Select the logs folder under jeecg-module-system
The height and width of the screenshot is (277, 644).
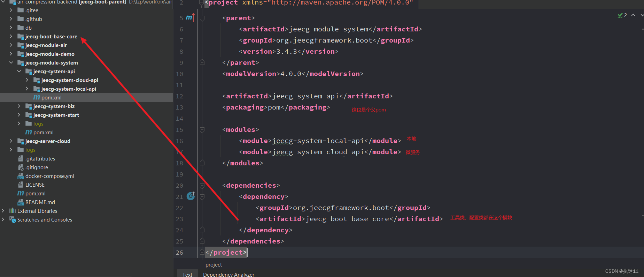pyautogui.click(x=38, y=123)
